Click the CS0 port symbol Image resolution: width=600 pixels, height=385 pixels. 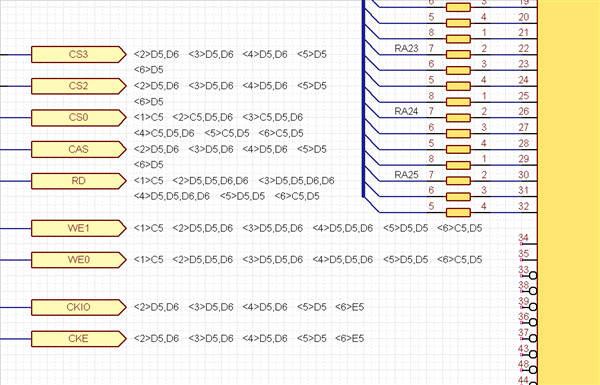click(x=78, y=117)
